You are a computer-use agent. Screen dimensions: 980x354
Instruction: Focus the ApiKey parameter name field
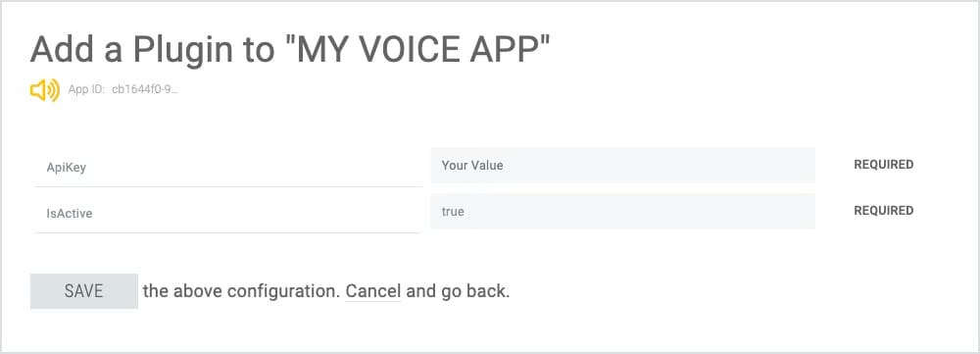[228, 168]
